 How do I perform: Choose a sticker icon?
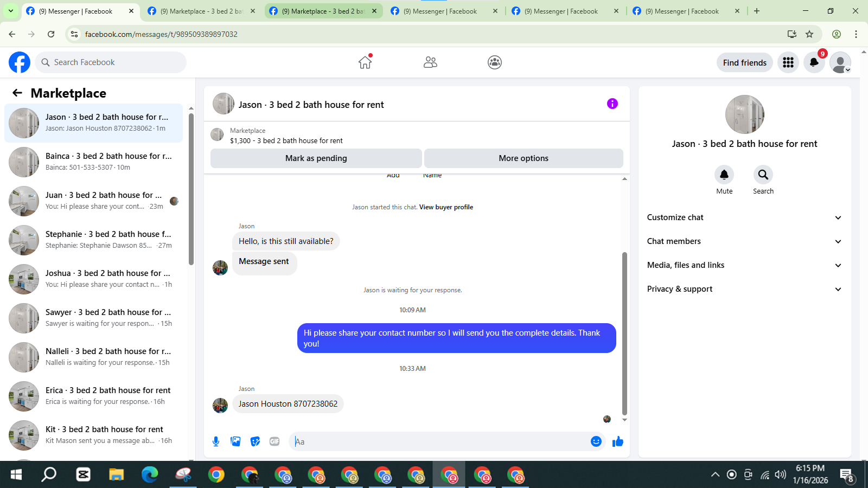click(x=255, y=441)
